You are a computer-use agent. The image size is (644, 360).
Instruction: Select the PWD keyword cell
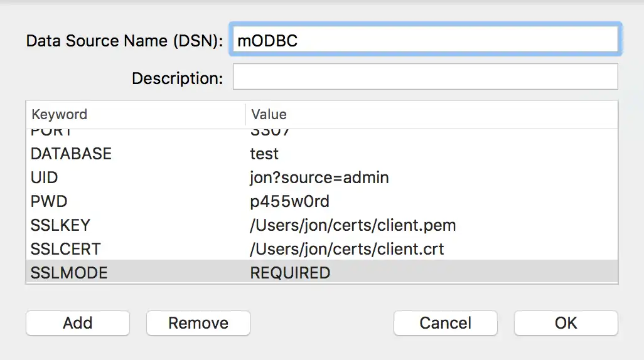49,201
